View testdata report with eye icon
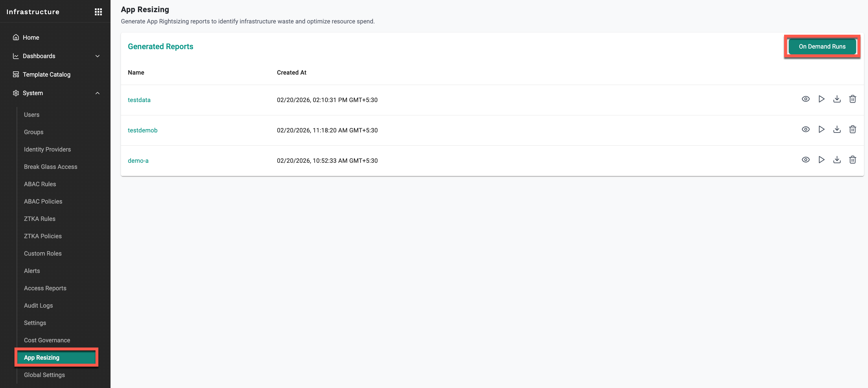 click(x=805, y=99)
